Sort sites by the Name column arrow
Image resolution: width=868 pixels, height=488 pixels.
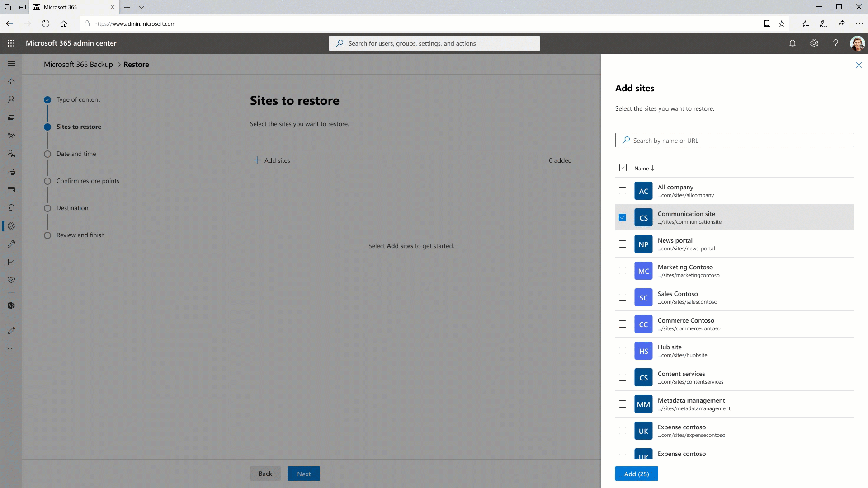point(652,168)
